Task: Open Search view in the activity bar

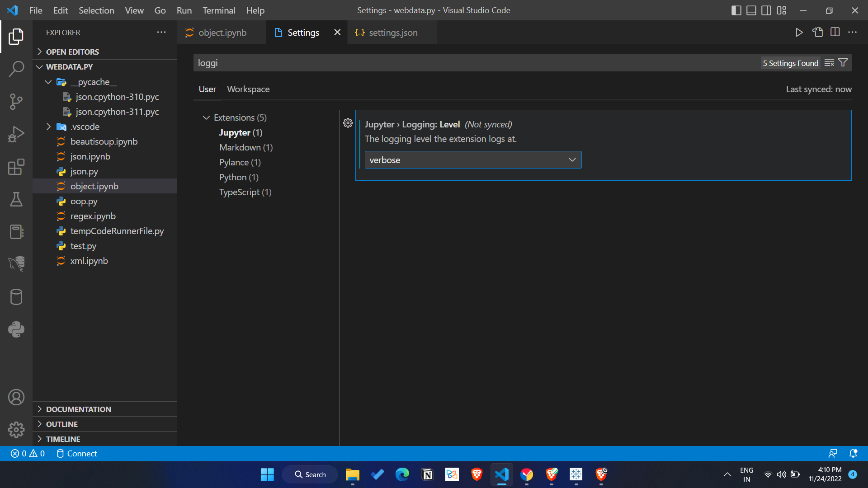Action: point(16,69)
